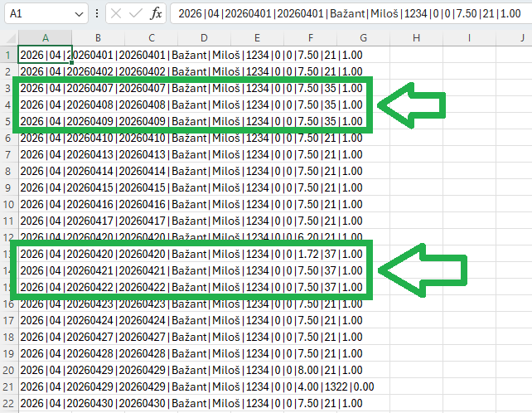Open the Name Box dropdown arrow
Screen dimensions: 532x413
tap(79, 14)
